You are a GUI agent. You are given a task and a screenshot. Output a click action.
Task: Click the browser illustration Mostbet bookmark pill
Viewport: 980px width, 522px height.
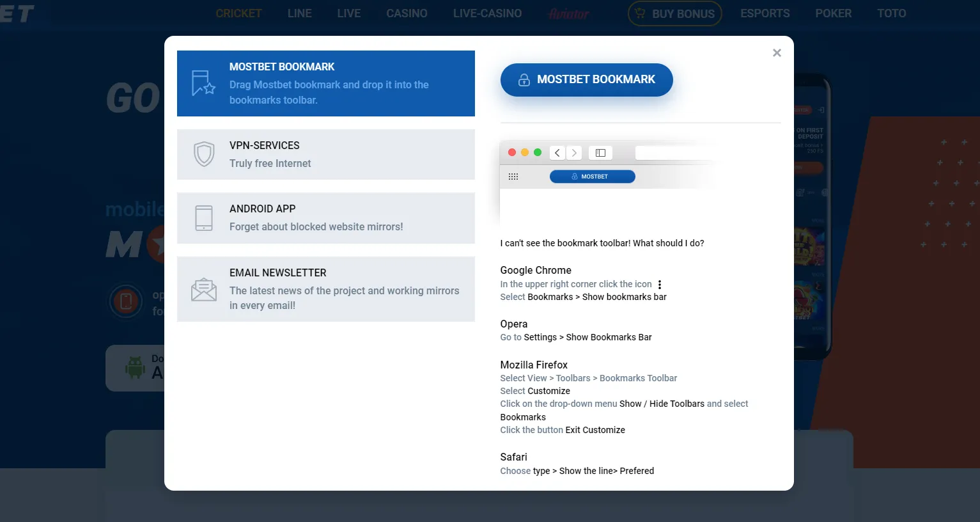(592, 177)
